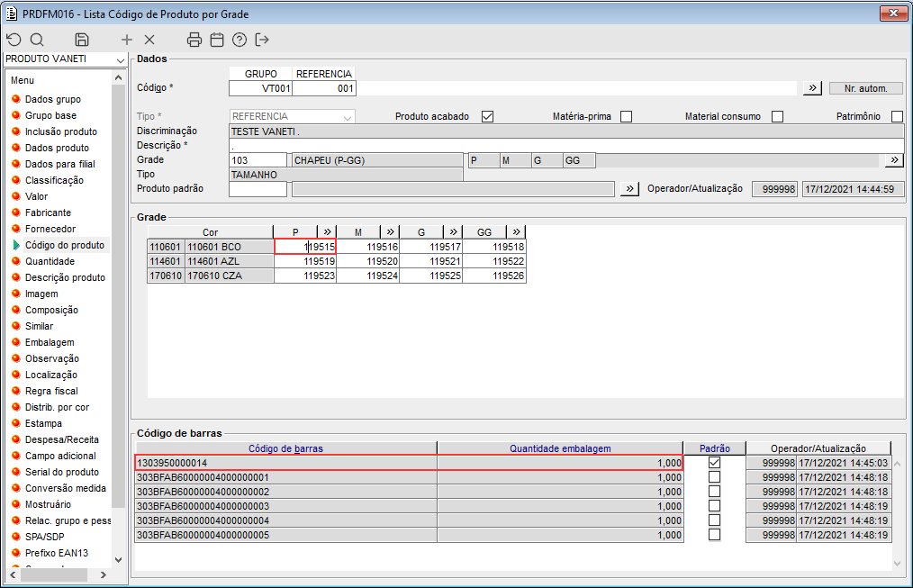Viewport: 913px width, 588px height.
Task: Expand the Grade sizes lookup arrow
Action: click(893, 160)
